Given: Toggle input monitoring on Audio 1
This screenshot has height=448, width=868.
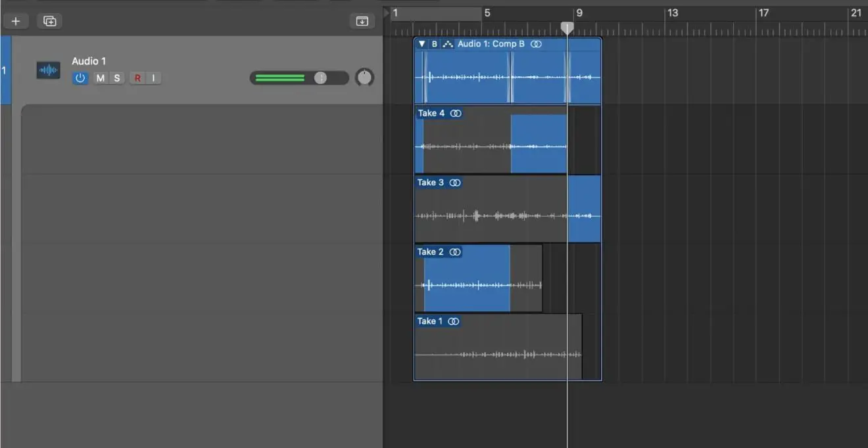Looking at the screenshot, I should [154, 78].
